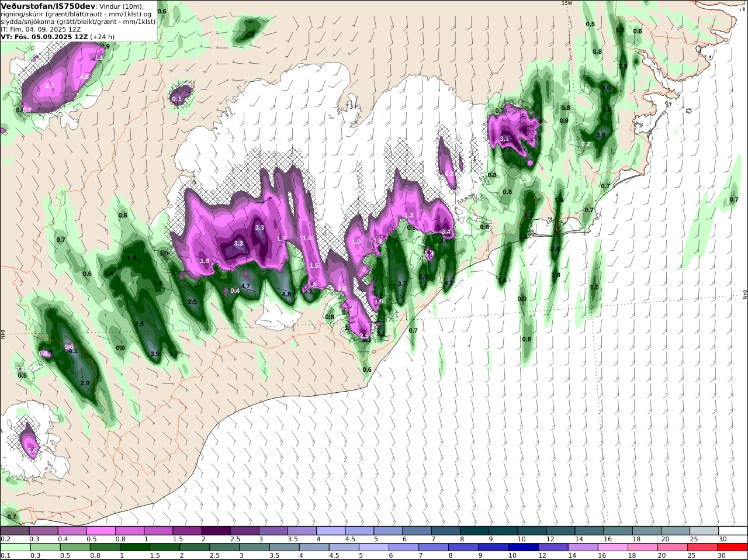Click the '4.7' precipitation value on the map
Viewport: 748px width, 560px height.
245,286
